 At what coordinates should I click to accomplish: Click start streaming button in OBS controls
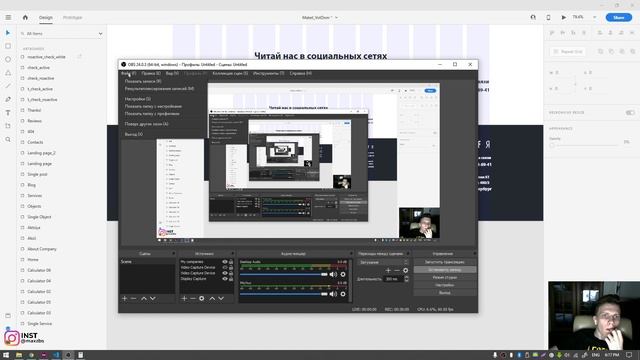[444, 262]
